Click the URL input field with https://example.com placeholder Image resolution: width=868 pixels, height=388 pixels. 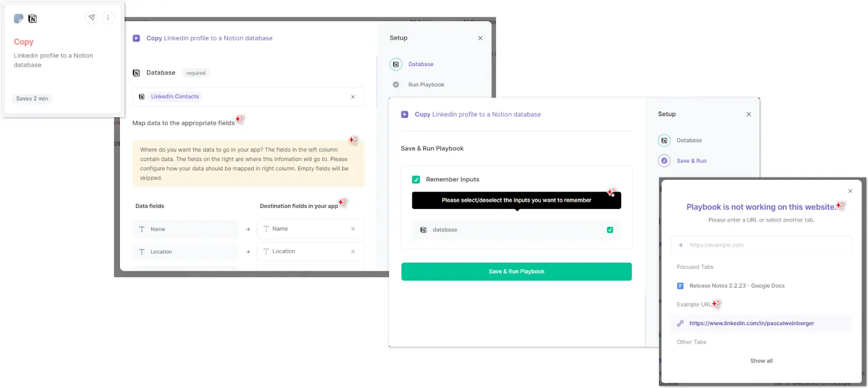click(762, 245)
